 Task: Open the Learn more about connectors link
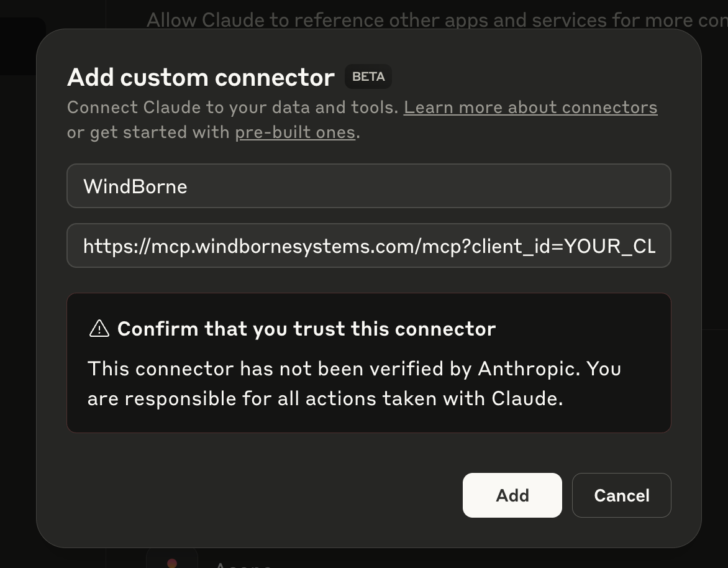[x=530, y=107]
